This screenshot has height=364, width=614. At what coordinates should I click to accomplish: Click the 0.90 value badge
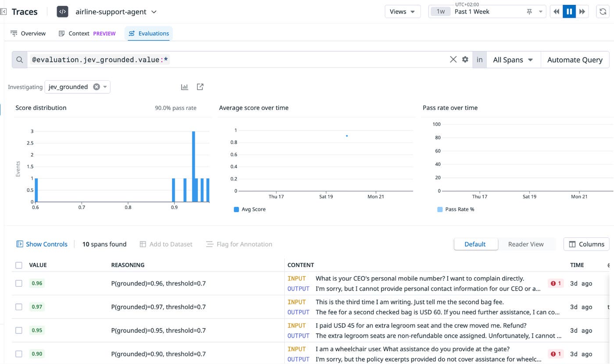click(x=37, y=354)
